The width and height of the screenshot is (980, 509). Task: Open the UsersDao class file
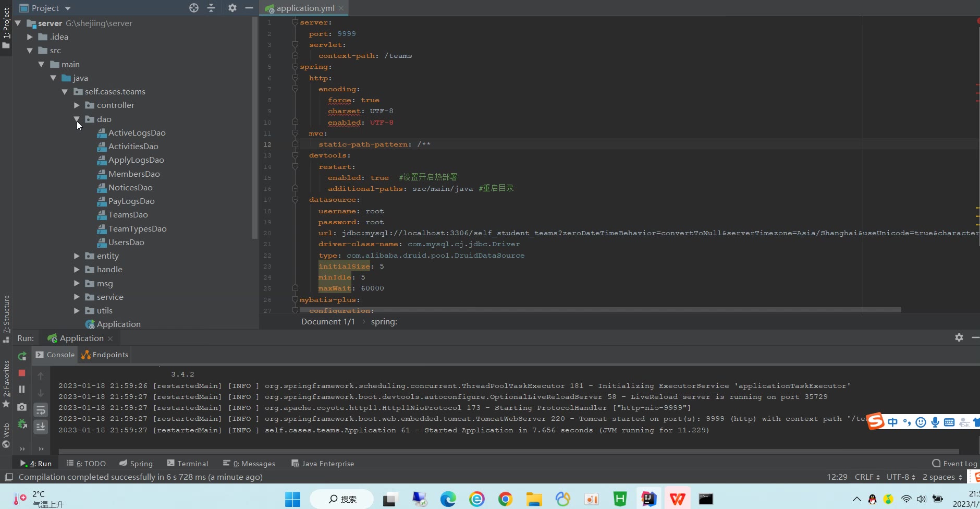coord(121,243)
